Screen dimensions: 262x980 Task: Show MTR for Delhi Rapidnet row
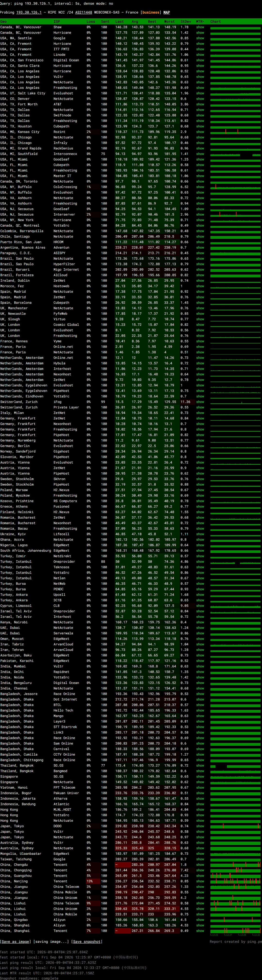pyautogui.click(x=200, y=672)
